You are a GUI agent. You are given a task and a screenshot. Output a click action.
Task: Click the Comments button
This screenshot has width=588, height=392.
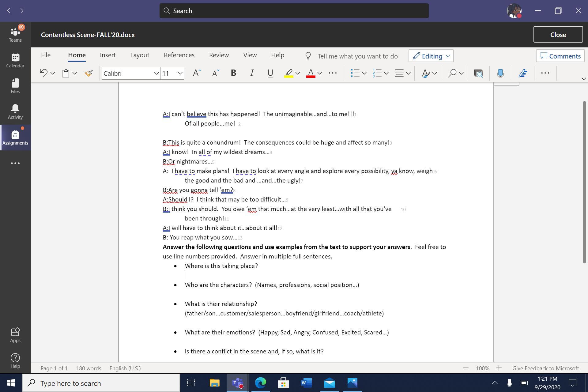(560, 56)
